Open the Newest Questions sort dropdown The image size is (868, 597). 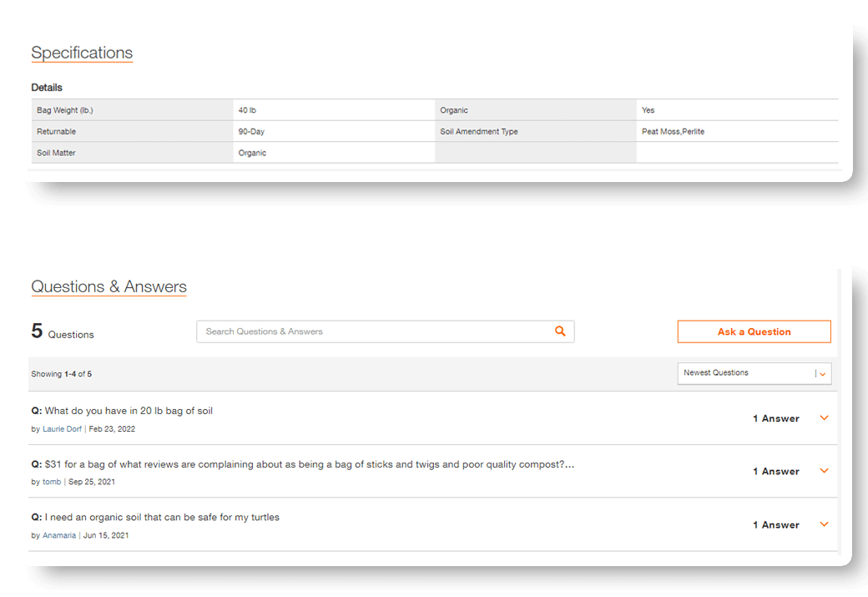(x=754, y=373)
